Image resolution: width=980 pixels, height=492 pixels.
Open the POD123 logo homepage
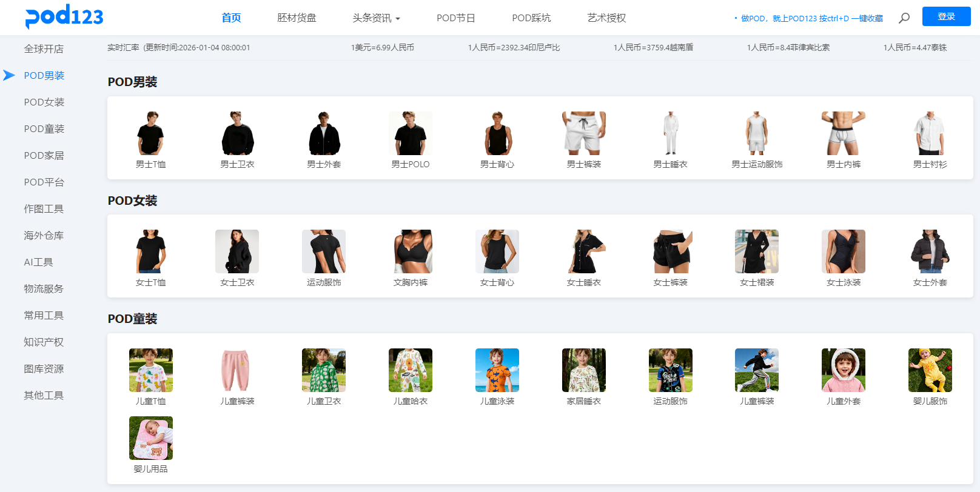click(x=64, y=16)
